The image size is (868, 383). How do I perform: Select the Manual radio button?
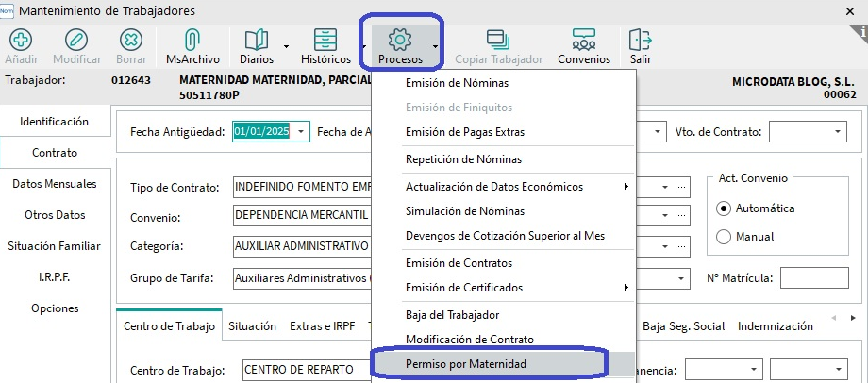tap(725, 237)
